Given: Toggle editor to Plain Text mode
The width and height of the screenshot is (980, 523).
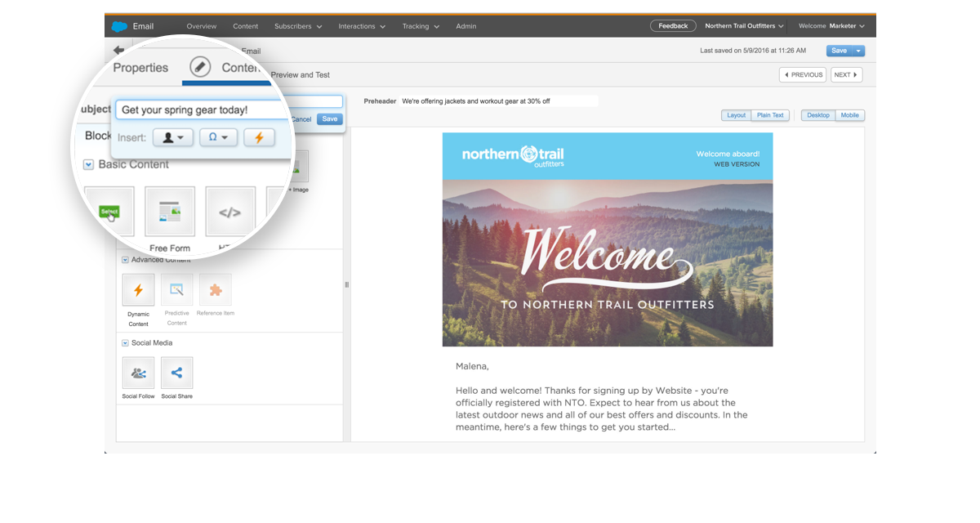Looking at the screenshot, I should coord(769,115).
